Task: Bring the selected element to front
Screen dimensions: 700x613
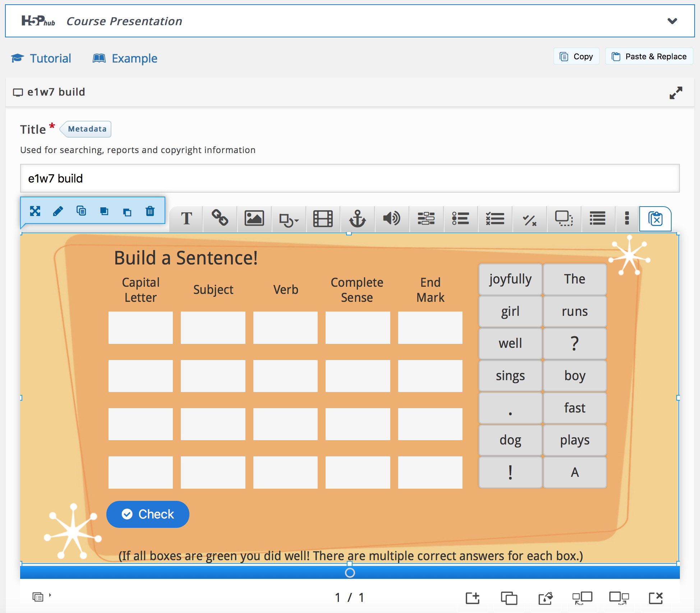Action: pos(104,211)
